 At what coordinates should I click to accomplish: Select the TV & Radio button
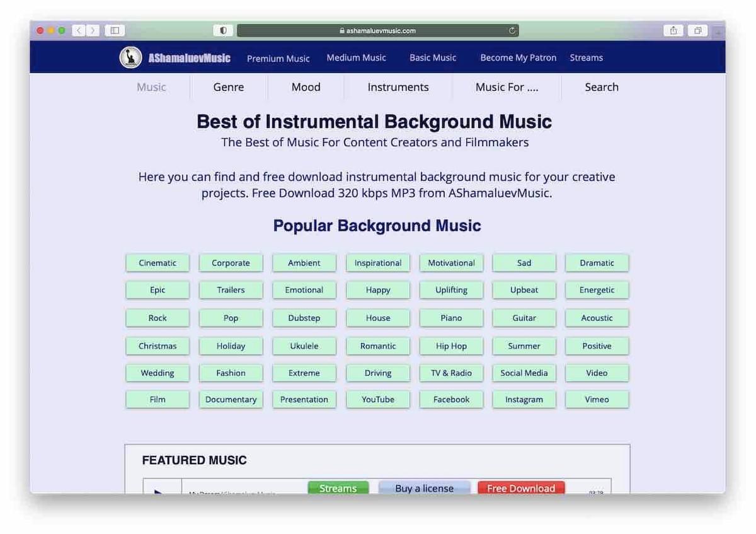coord(451,373)
